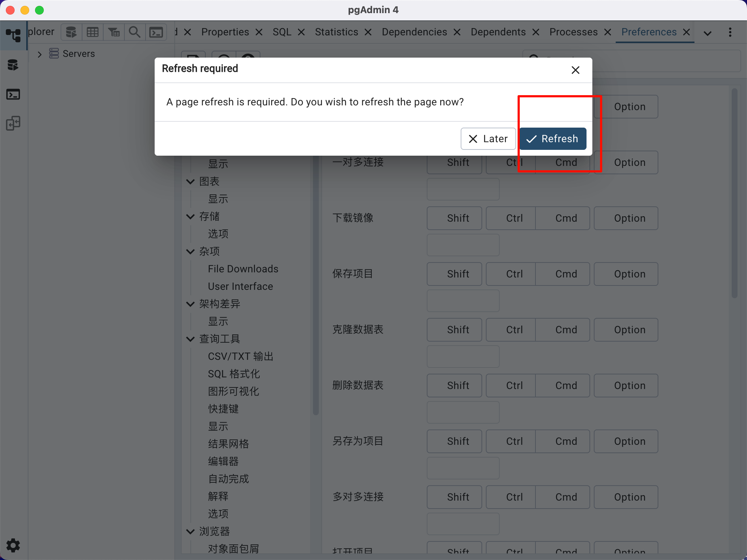Viewport: 747px width, 560px height.
Task: Open the Object Explorer sidebar panel
Action: coord(13,35)
